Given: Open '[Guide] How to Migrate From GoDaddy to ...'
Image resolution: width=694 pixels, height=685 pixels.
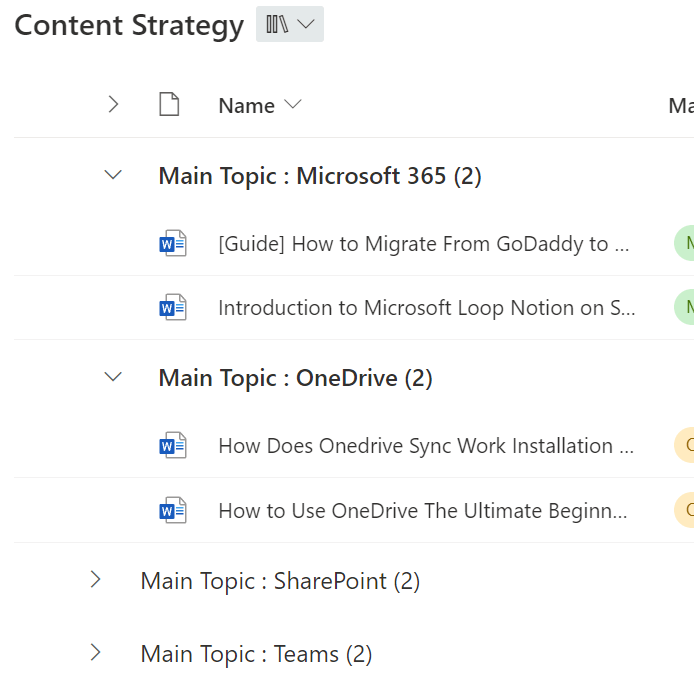Looking at the screenshot, I should pyautogui.click(x=424, y=244).
